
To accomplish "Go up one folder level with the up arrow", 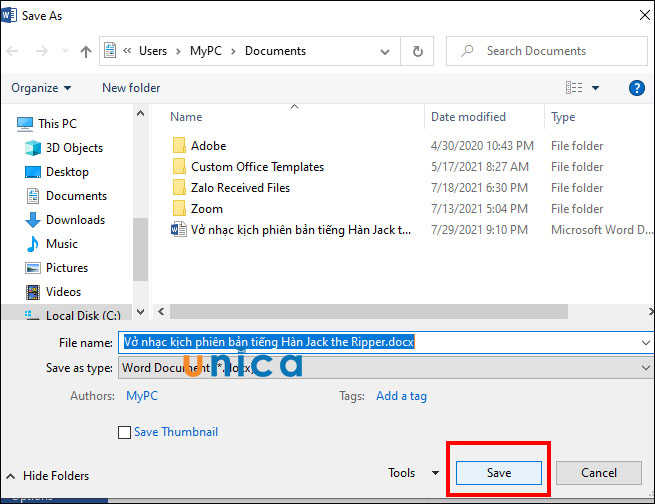I will pyautogui.click(x=86, y=51).
